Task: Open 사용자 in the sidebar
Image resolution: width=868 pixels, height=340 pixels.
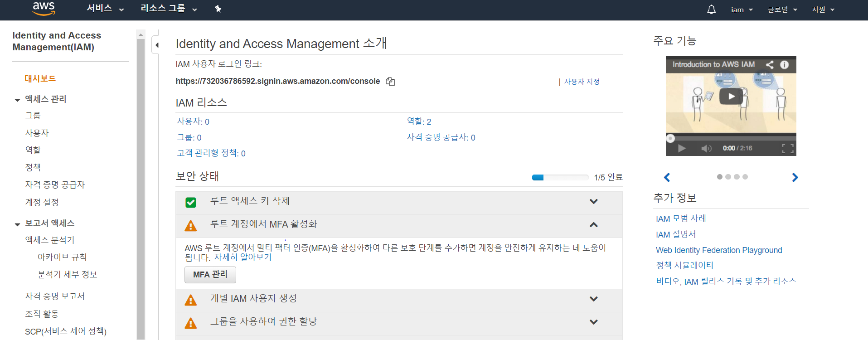Action: [37, 133]
